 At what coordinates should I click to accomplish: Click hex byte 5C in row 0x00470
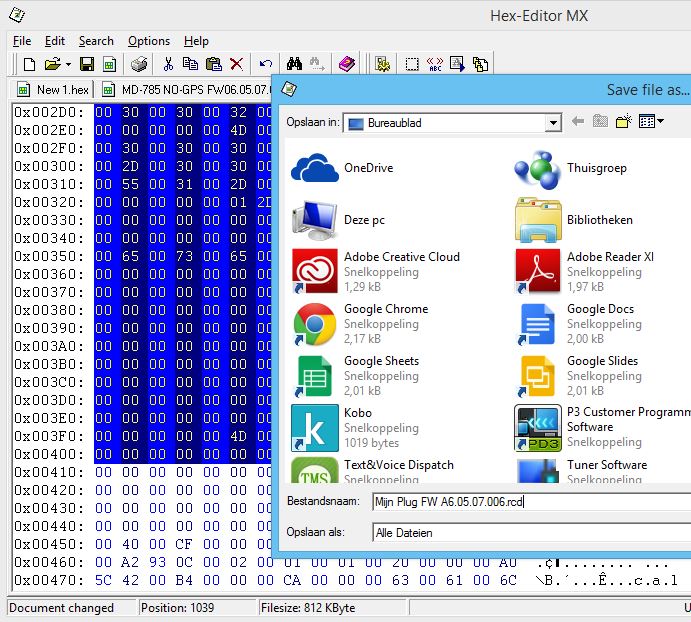tap(104, 580)
